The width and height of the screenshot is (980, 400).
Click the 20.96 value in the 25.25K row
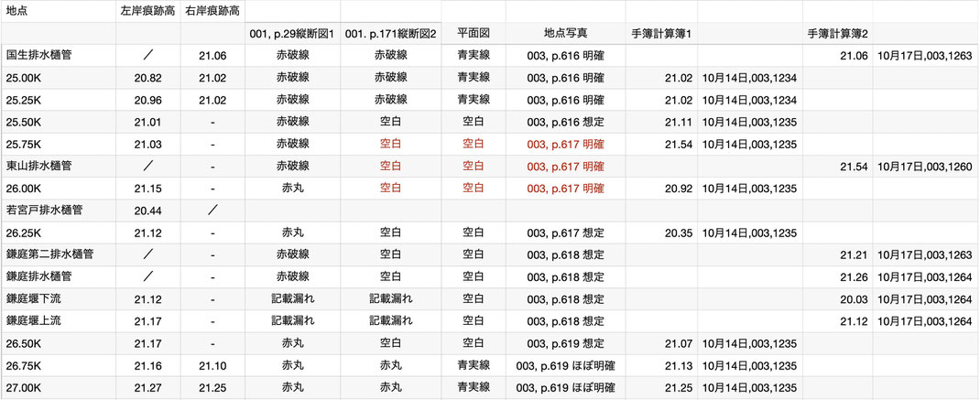[148, 100]
